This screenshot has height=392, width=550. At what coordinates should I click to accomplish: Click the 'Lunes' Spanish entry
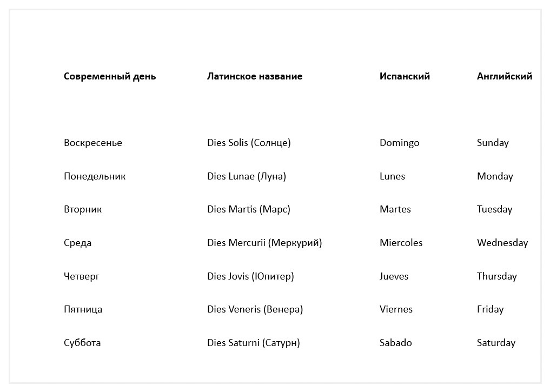pyautogui.click(x=392, y=176)
